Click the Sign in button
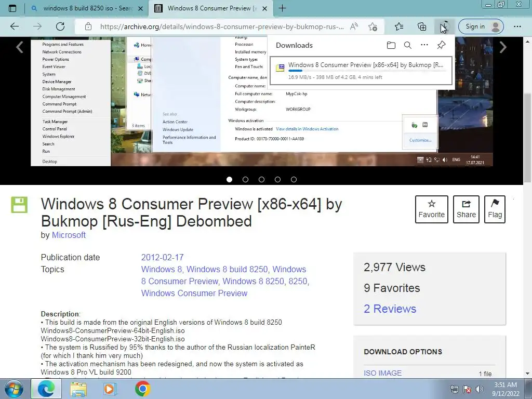Viewport: 532px width, 399px height. [481, 26]
